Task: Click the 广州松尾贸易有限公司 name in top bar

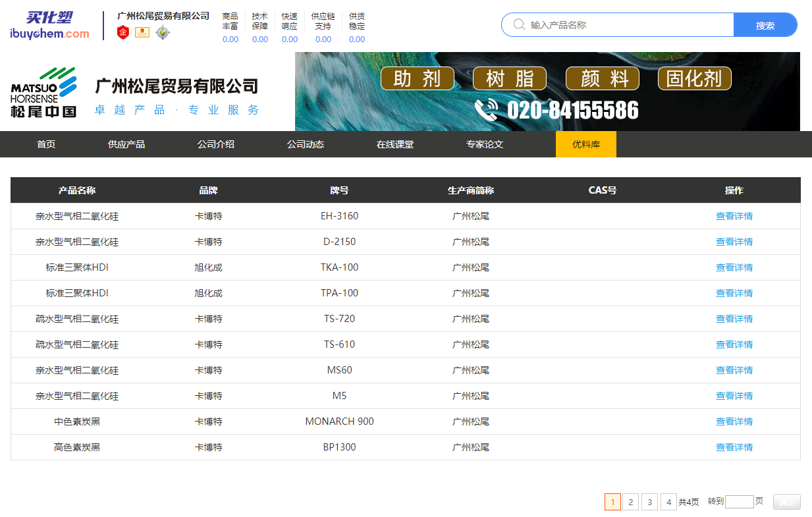Action: 163,16
